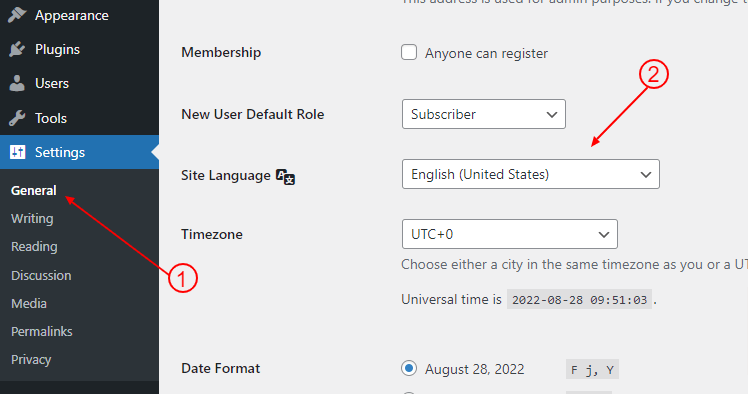The height and width of the screenshot is (394, 748).
Task: Click the translation icon beside Site Language
Action: pos(286,176)
